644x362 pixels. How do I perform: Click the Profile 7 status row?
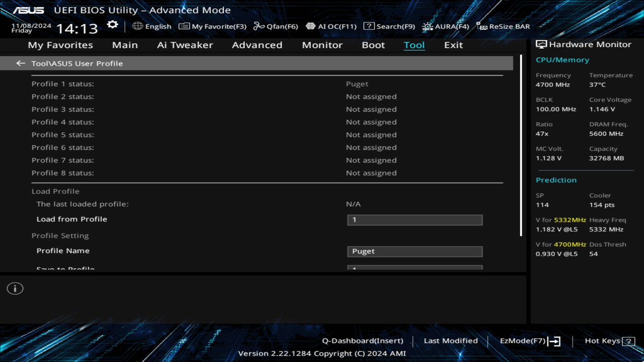pos(267,160)
